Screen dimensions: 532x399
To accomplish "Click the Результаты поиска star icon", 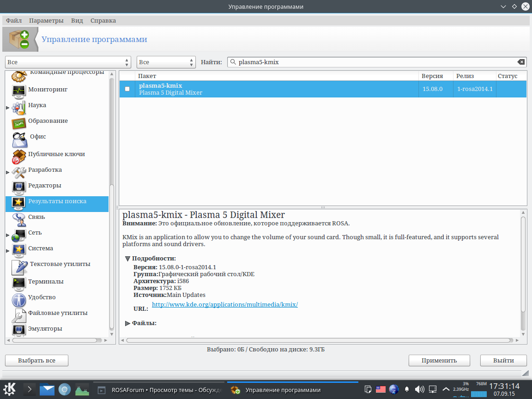I will [18, 203].
